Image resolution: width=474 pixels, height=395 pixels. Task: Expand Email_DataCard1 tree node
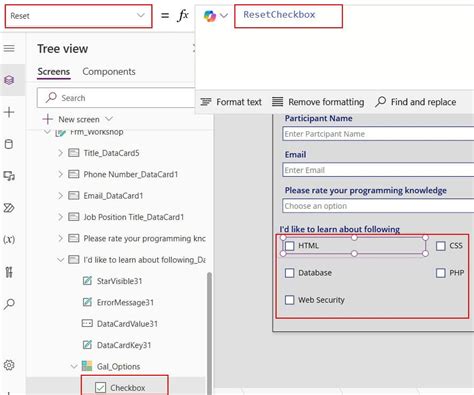(60, 196)
